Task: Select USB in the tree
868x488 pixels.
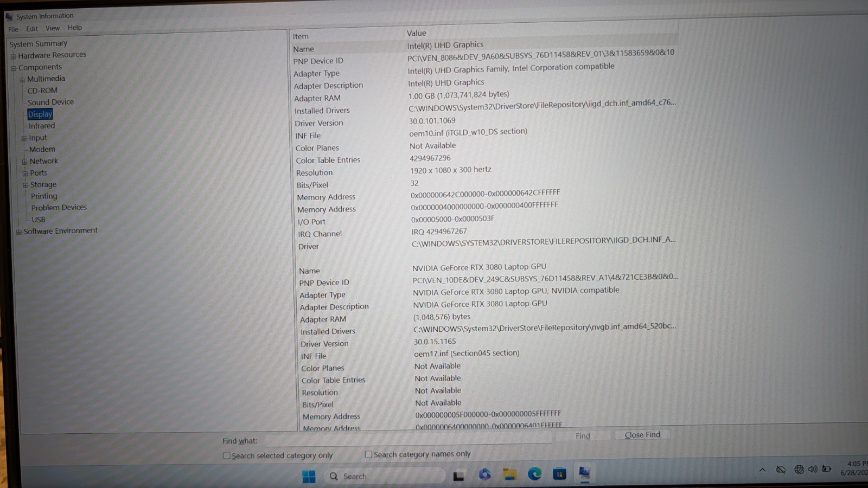Action: point(39,220)
